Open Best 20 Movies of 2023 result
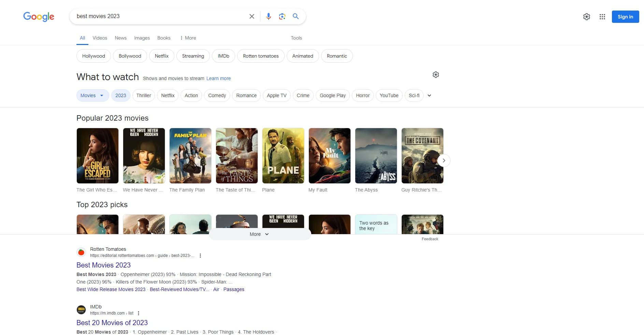Image resolution: width=644 pixels, height=335 pixels. coord(112,323)
